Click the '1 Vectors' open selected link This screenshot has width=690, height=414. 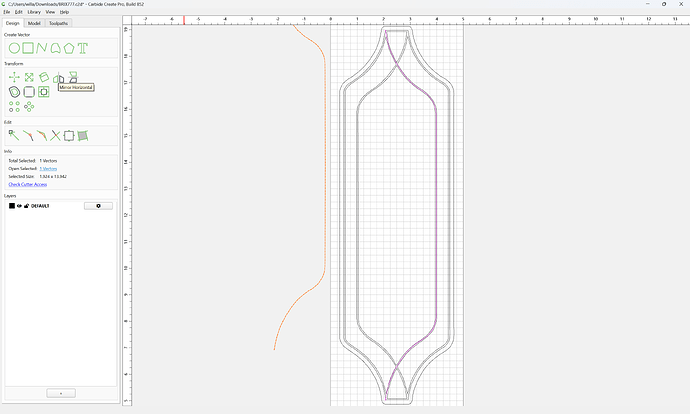click(x=48, y=169)
